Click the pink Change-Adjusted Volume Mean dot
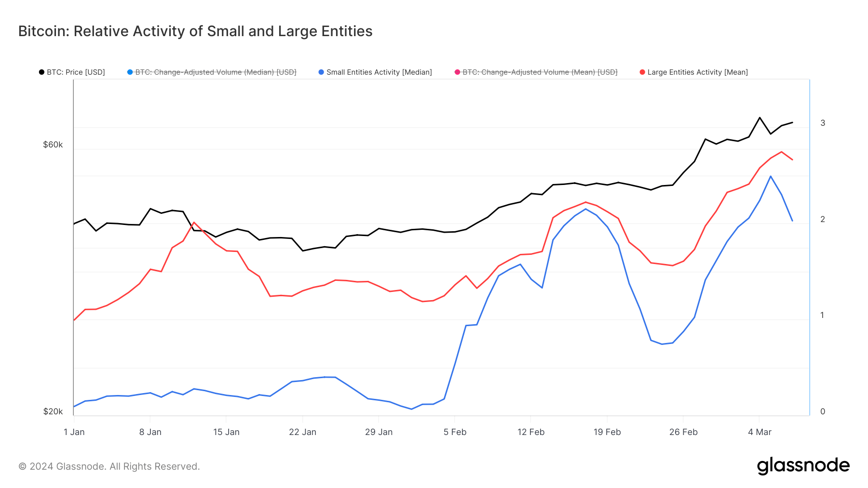 457,72
